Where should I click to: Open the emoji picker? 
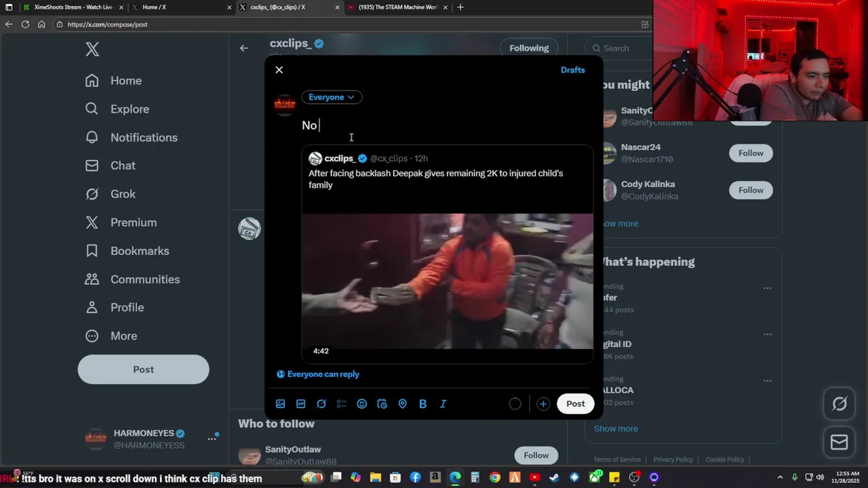tap(362, 404)
